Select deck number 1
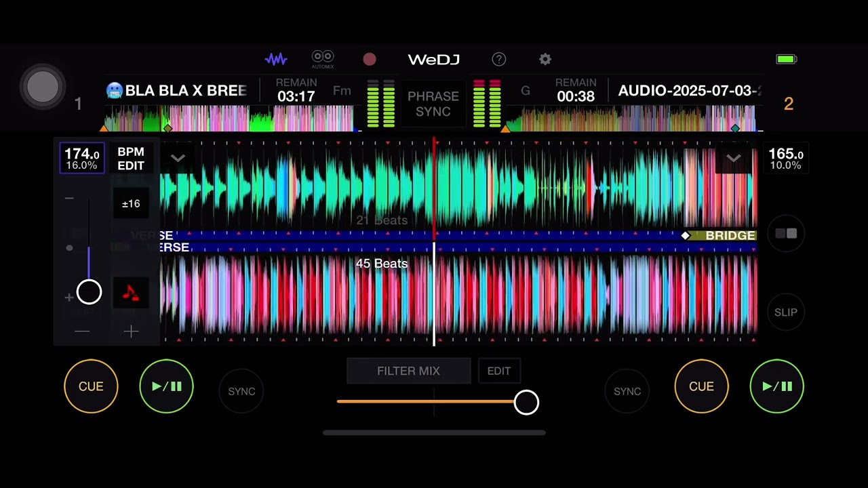Screen dimensions: 868x488 pos(78,104)
